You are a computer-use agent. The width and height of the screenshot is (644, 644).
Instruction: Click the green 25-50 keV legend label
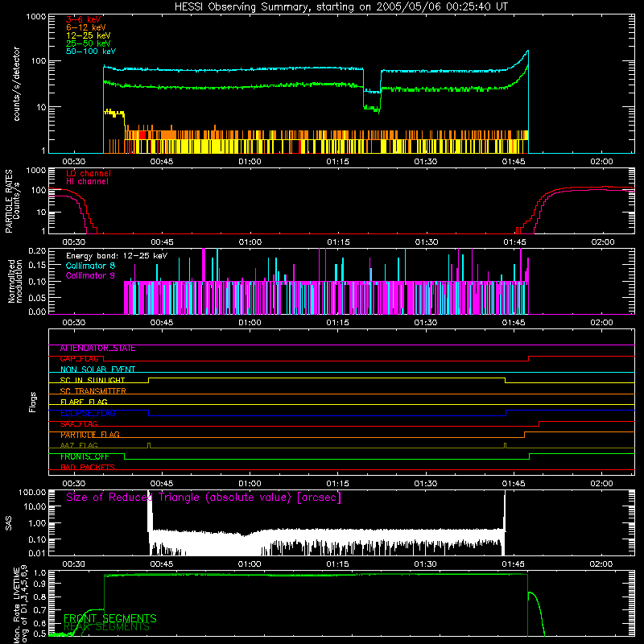(89, 43)
